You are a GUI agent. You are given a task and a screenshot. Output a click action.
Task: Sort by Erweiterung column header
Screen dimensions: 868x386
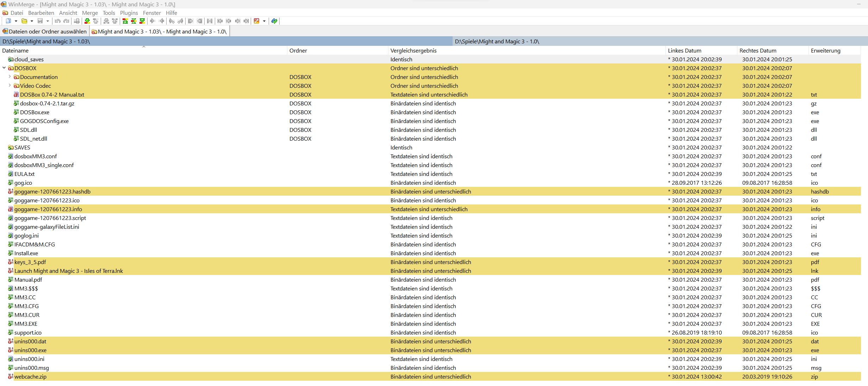(835, 50)
